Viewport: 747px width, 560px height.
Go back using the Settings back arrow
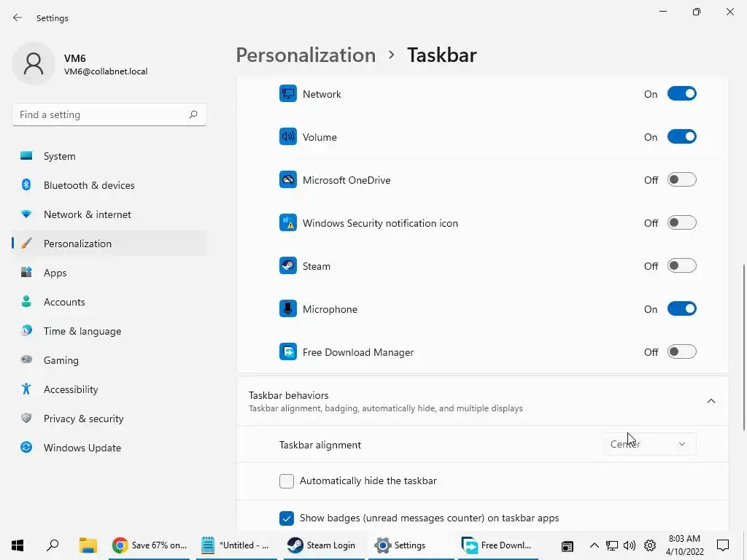click(18, 17)
